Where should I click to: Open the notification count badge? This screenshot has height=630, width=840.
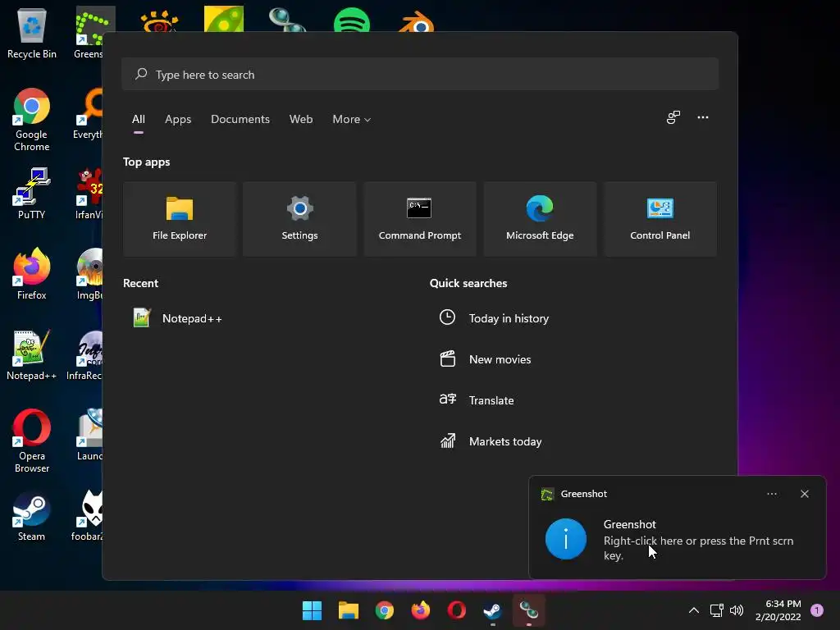coord(816,610)
